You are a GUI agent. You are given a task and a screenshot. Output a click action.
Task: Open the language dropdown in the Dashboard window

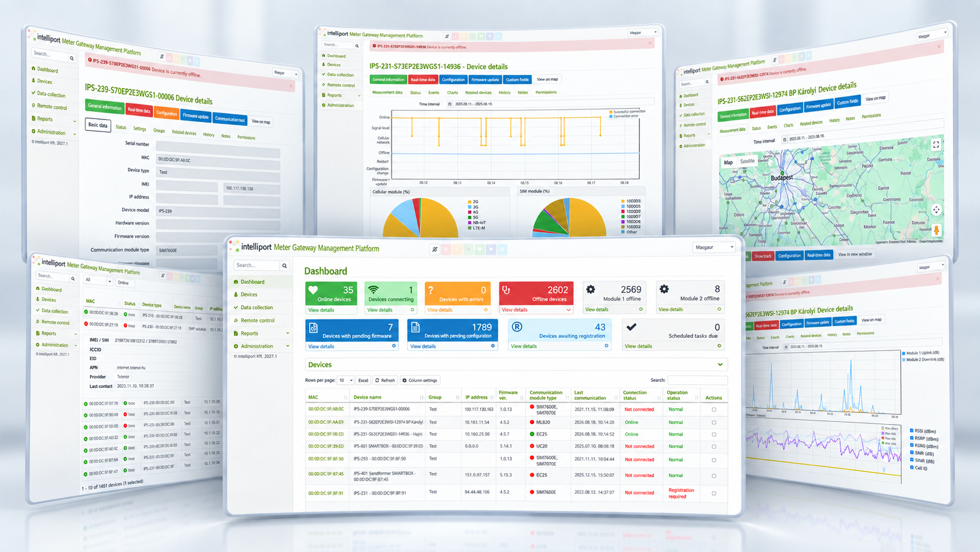(x=714, y=248)
